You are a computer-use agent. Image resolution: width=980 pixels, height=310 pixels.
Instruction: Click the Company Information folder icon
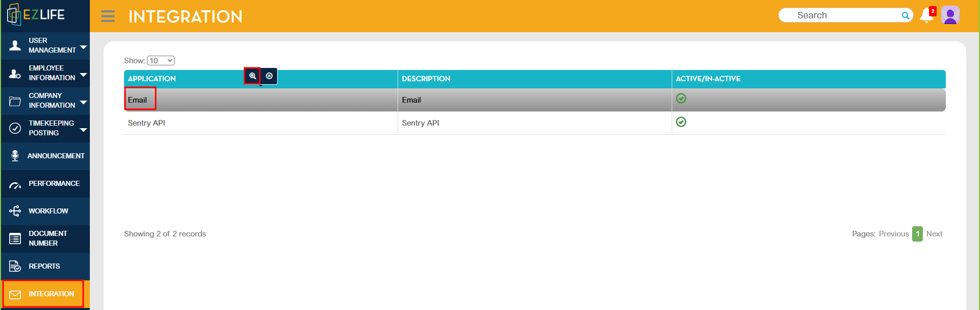pyautogui.click(x=15, y=101)
